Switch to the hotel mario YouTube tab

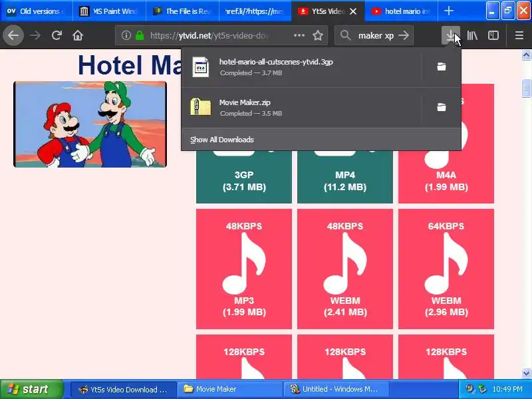click(x=401, y=11)
